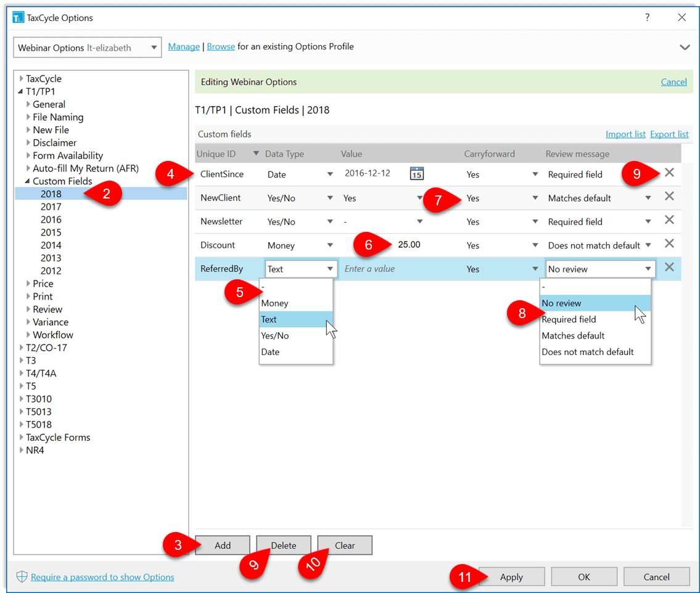Open the calendar picker for ClientSince
The width and height of the screenshot is (700, 593).
coord(416,174)
